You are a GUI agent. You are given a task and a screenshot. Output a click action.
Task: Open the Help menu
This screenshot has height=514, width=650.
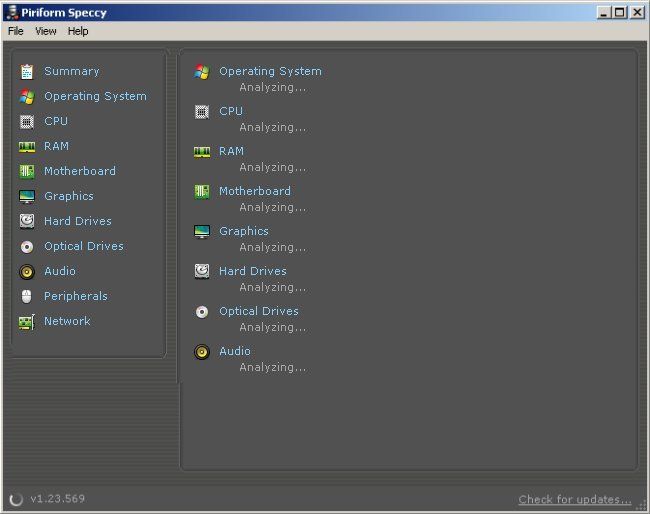(78, 31)
